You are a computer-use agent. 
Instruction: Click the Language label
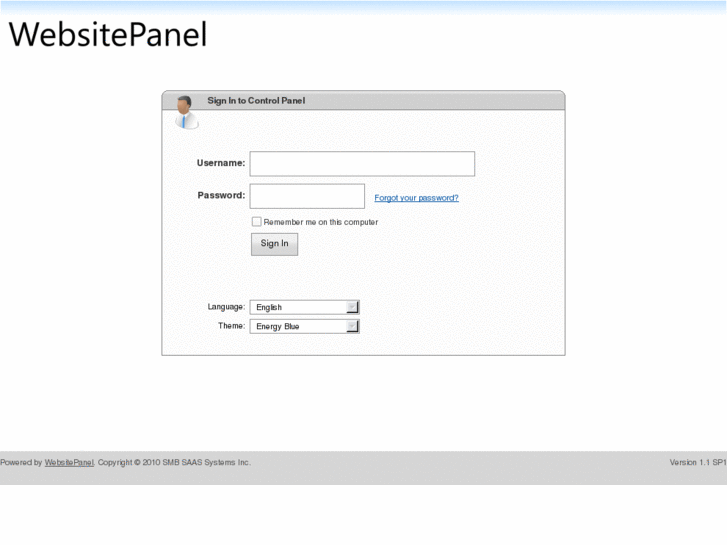pos(226,307)
